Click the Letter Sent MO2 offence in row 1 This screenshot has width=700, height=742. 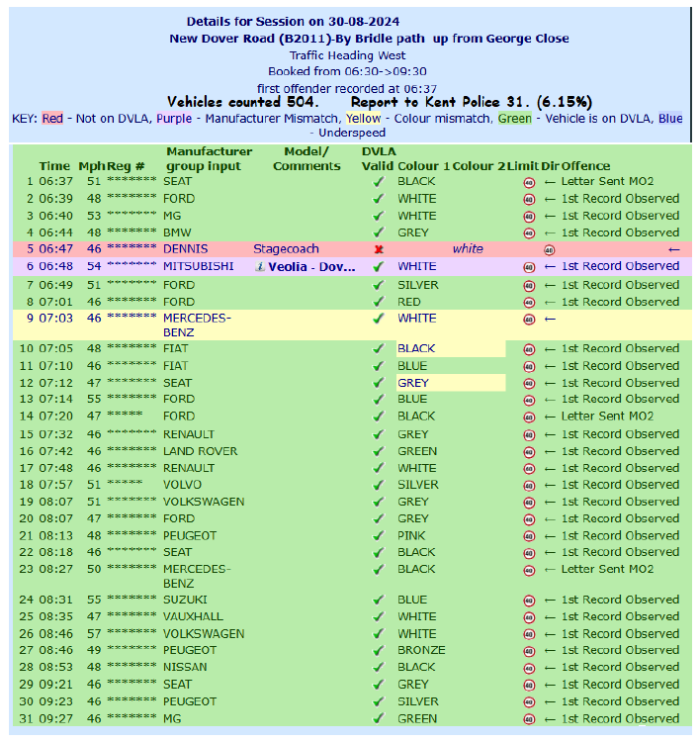(607, 182)
